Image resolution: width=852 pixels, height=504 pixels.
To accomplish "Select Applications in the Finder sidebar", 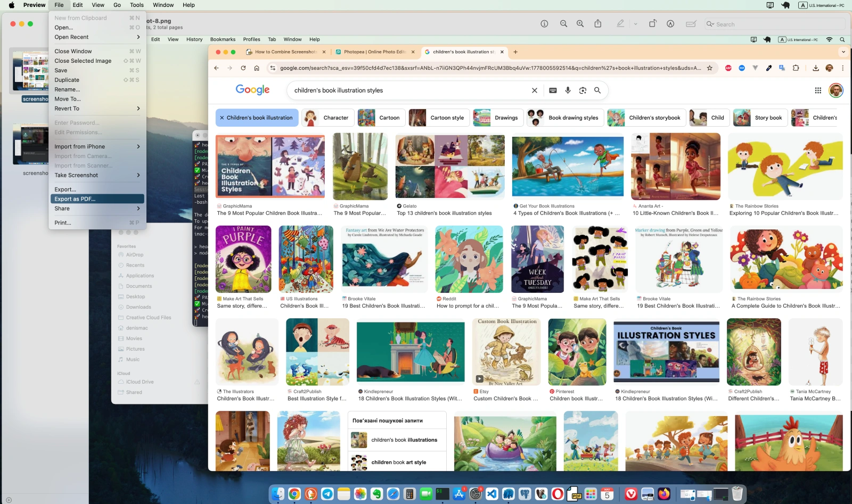I will [140, 276].
